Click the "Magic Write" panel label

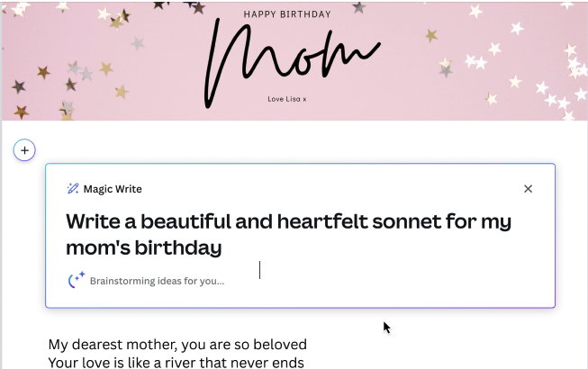113,189
